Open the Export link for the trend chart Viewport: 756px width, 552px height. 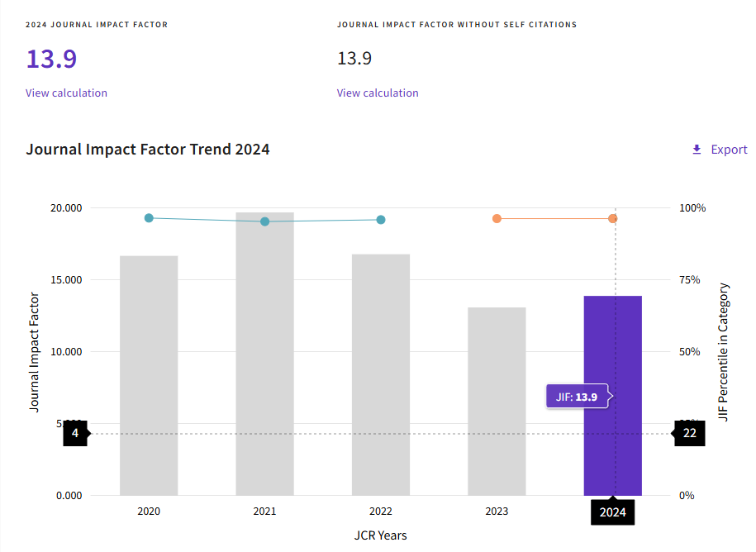728,150
